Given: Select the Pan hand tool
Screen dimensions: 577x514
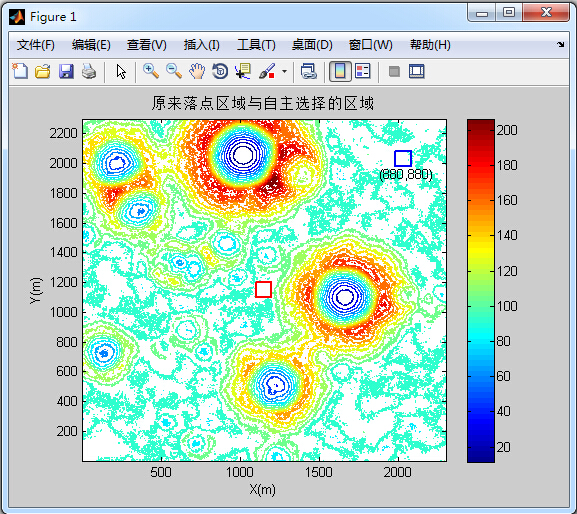Looking at the screenshot, I should tap(197, 71).
